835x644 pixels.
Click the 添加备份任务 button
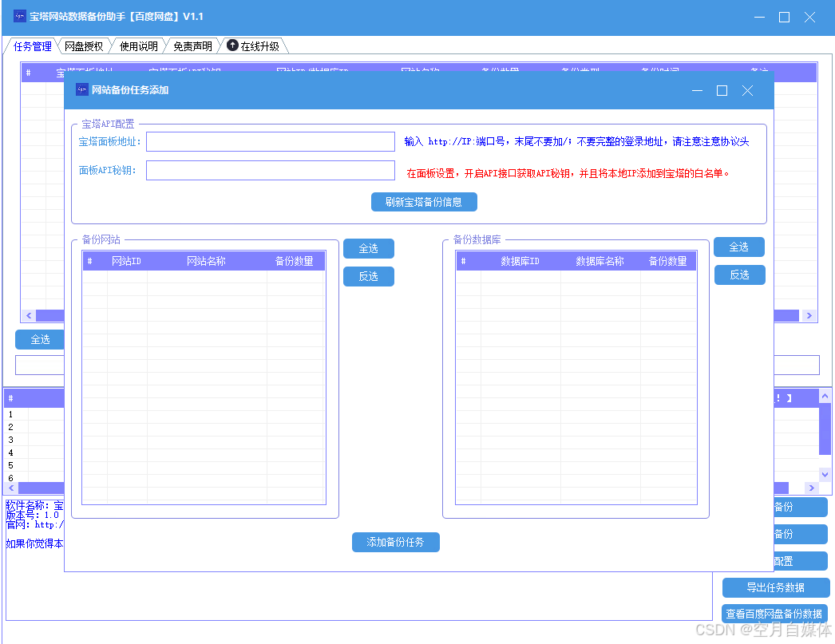[396, 542]
